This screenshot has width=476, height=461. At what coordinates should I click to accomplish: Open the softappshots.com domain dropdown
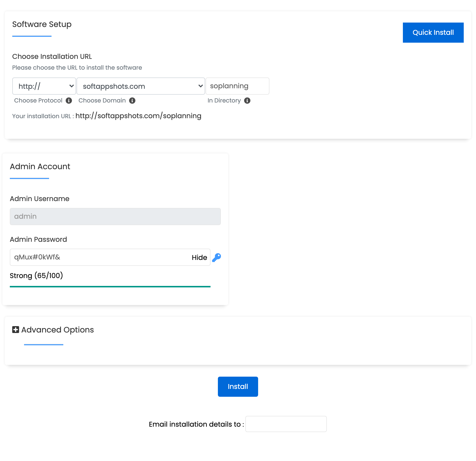[141, 86]
